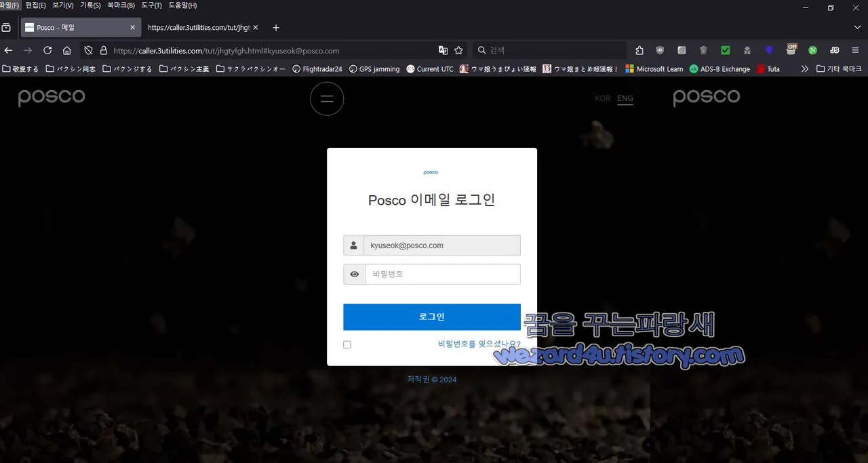Click the blue down-arrow extension icon
Viewport: 868px width, 463px height.
[x=769, y=50]
